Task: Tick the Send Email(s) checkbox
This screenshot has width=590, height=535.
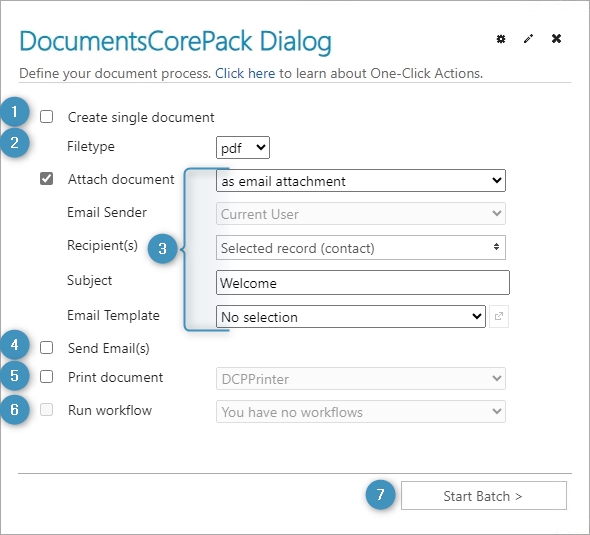Action: [47, 348]
